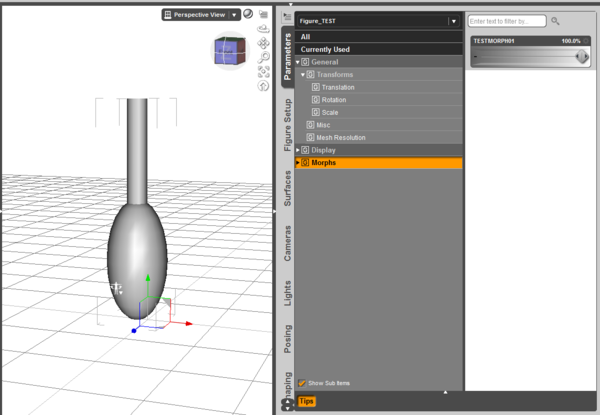The height and width of the screenshot is (415, 600).
Task: Click the filter search magnifier icon
Action: coord(555,21)
